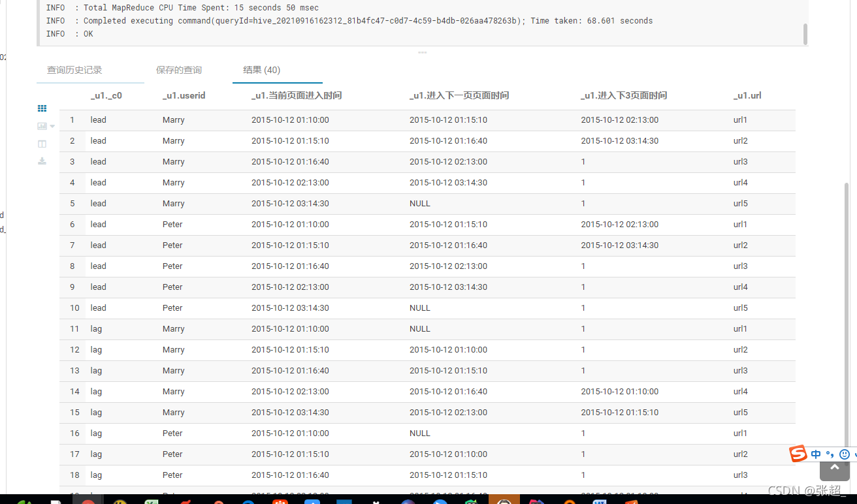Click the NULL cell in row 10
Image resolution: width=857 pixels, height=504 pixels.
tap(420, 308)
